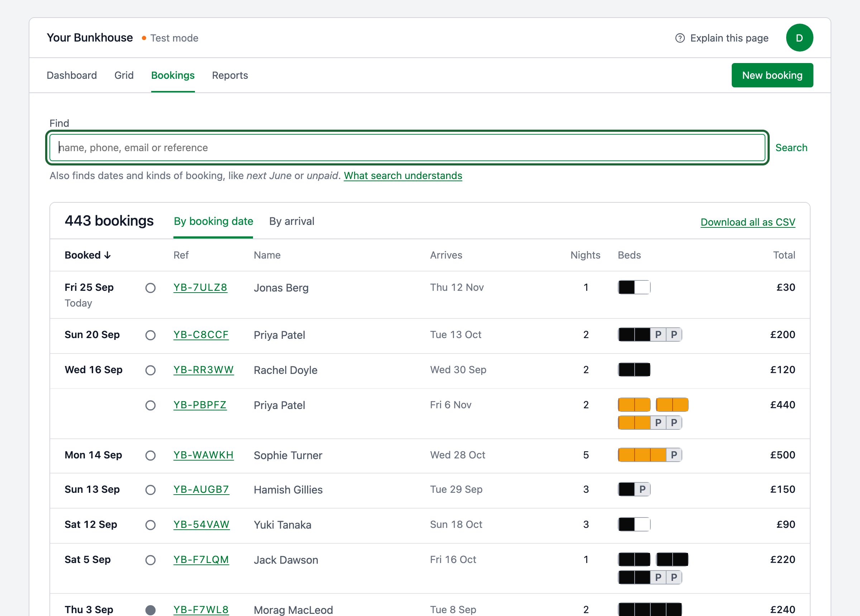Open the Reports tab

click(x=230, y=76)
